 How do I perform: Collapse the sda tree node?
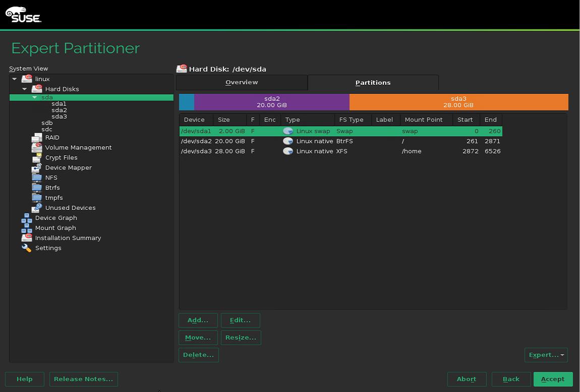tap(34, 97)
